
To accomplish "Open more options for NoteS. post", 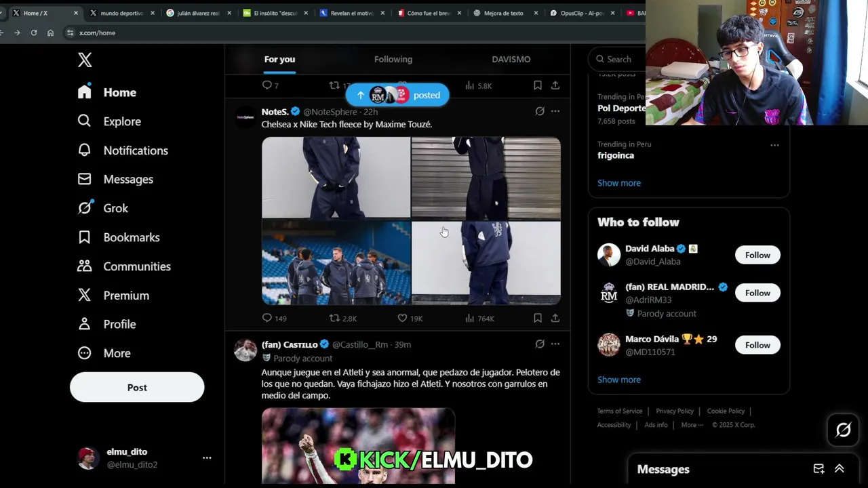I will click(555, 111).
